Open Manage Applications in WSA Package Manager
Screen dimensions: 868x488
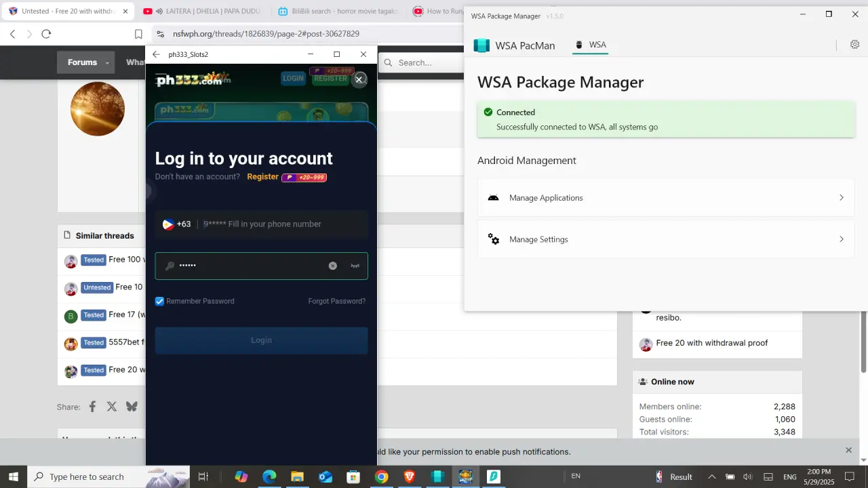point(666,198)
